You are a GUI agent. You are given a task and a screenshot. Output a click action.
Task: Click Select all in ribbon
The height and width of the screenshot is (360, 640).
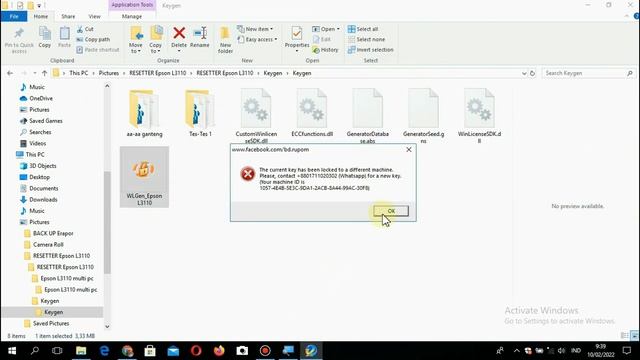(x=363, y=29)
